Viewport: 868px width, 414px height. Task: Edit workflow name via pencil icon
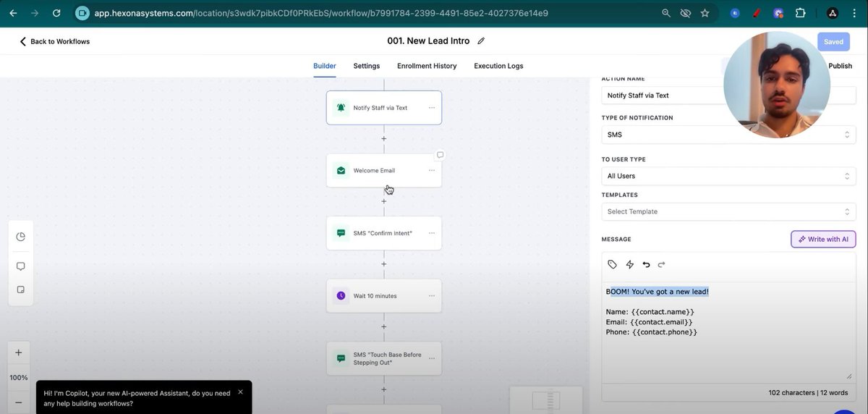tap(481, 41)
